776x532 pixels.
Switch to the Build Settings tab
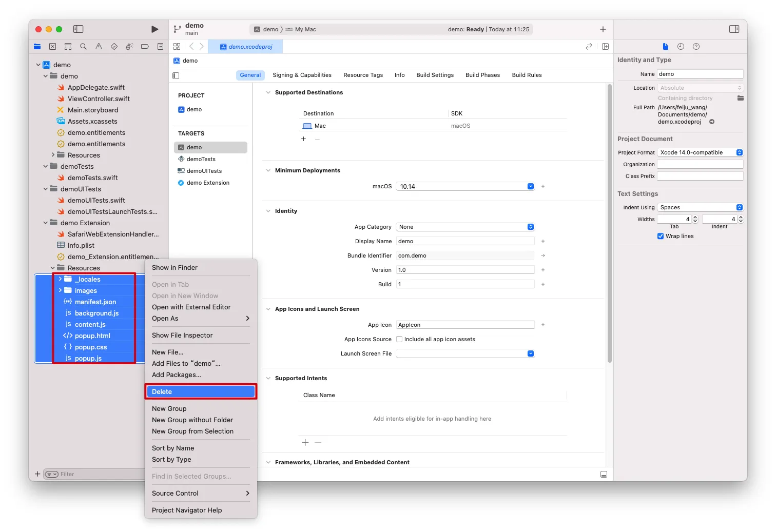tap(435, 75)
